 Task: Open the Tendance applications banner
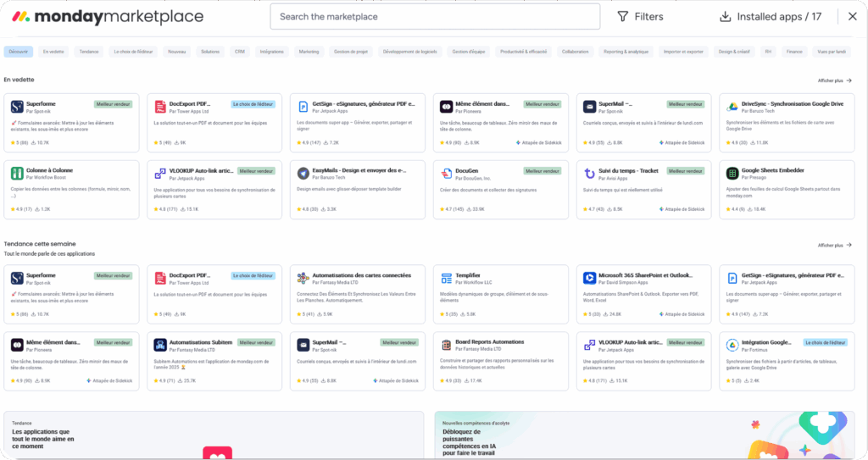[214, 435]
